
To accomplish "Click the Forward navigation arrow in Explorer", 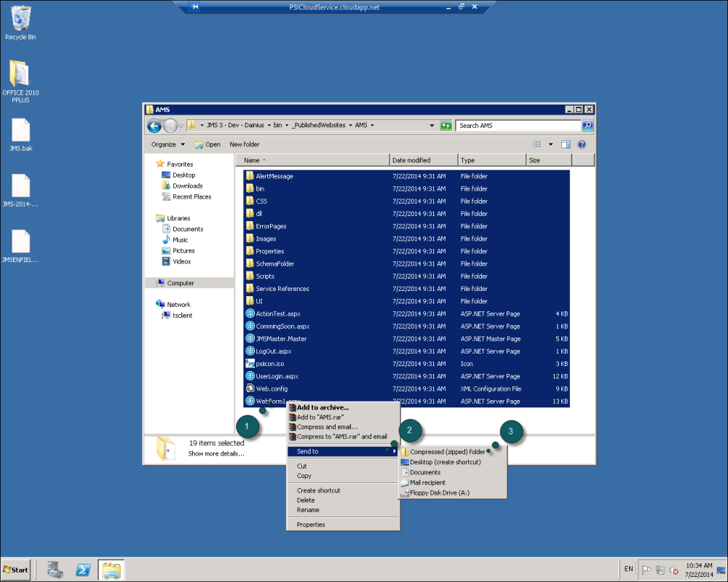I will tap(170, 126).
